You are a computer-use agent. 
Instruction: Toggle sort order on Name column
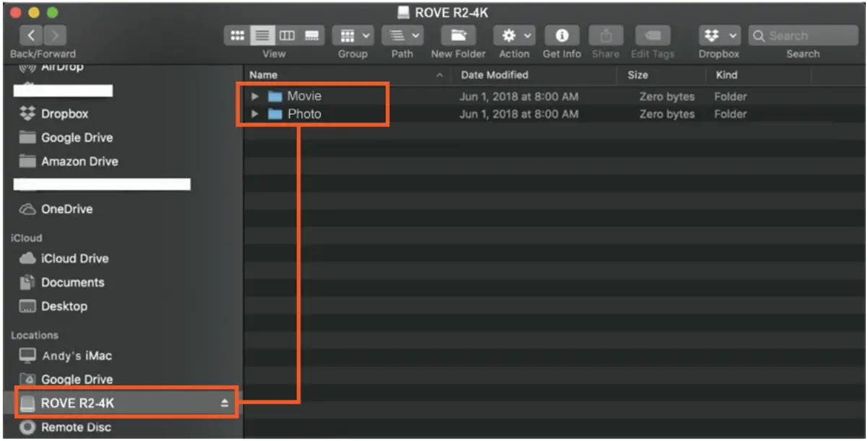(263, 74)
